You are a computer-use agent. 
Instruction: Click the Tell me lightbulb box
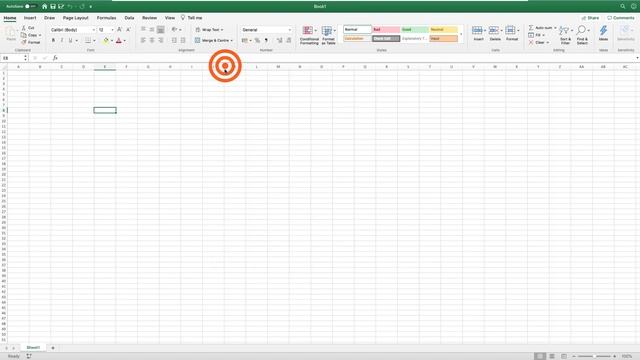pos(191,18)
